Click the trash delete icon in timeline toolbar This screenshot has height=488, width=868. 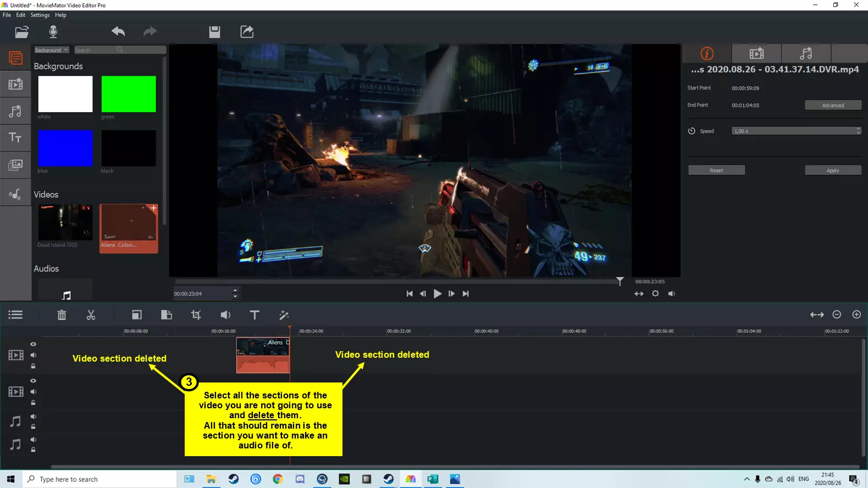click(62, 315)
